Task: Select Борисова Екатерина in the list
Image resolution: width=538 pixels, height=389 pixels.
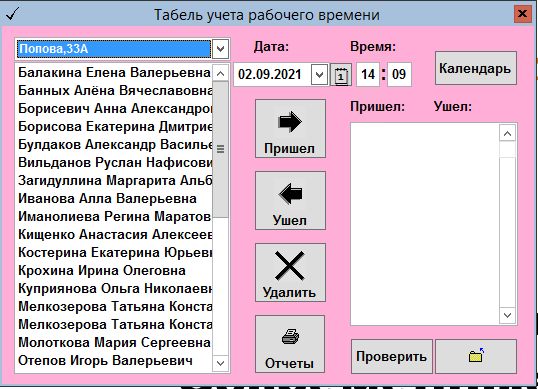Action: point(115,127)
